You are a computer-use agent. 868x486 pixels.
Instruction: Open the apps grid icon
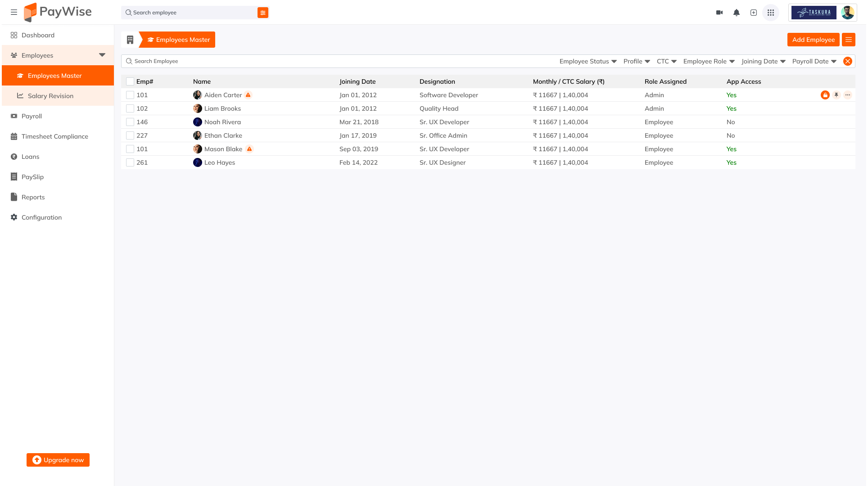(x=771, y=13)
